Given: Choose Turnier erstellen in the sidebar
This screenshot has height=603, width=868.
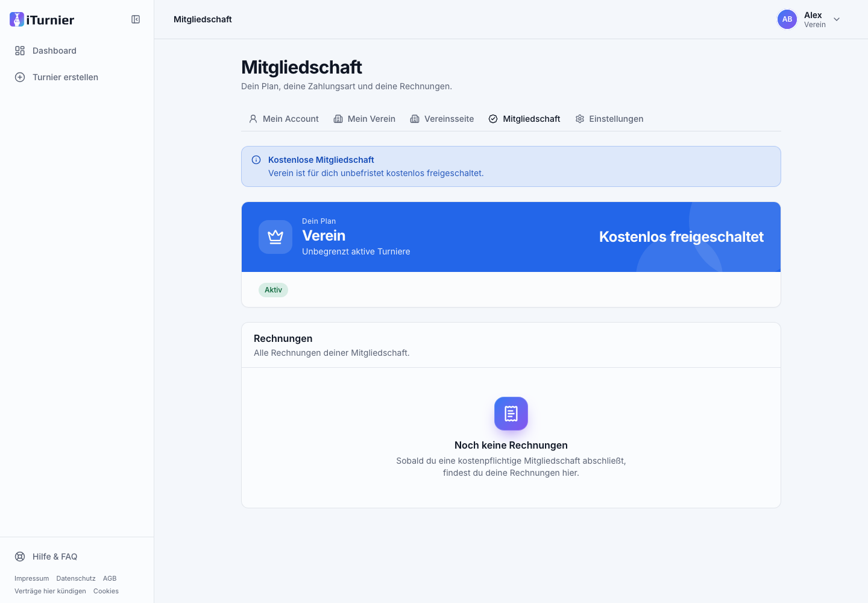Looking at the screenshot, I should coord(77,77).
